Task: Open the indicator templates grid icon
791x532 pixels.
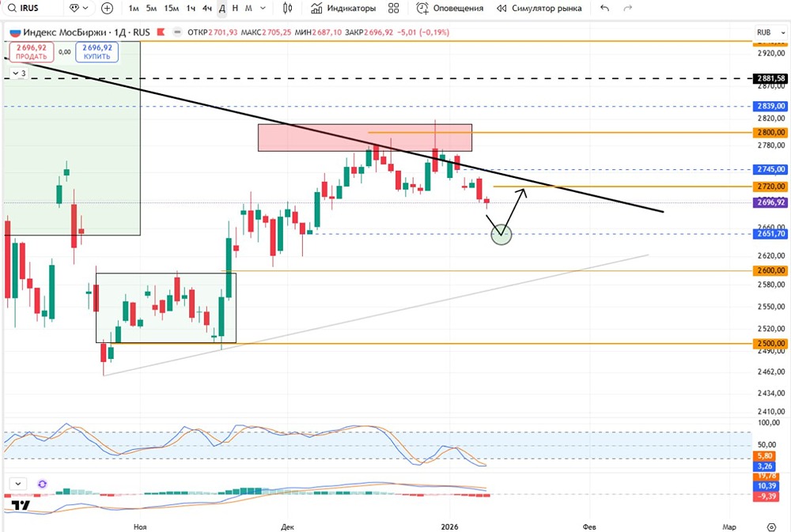Action: pos(394,8)
